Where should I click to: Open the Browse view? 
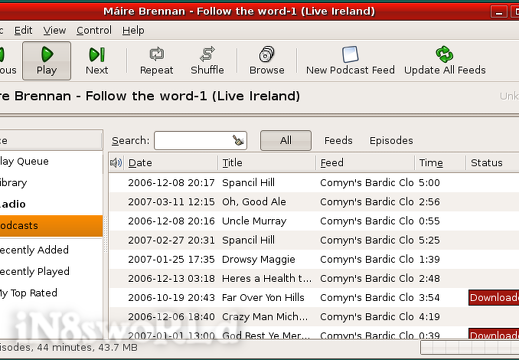point(267,61)
